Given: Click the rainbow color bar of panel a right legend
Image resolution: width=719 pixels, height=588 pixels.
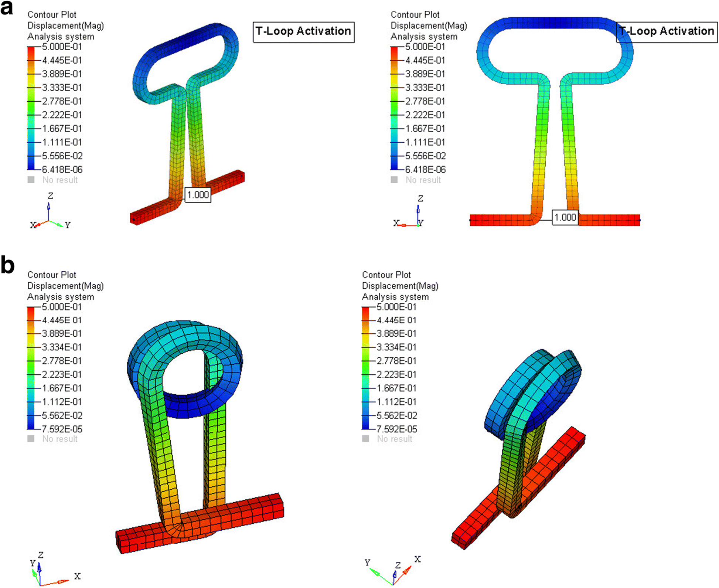Looking at the screenshot, I should tap(394, 108).
